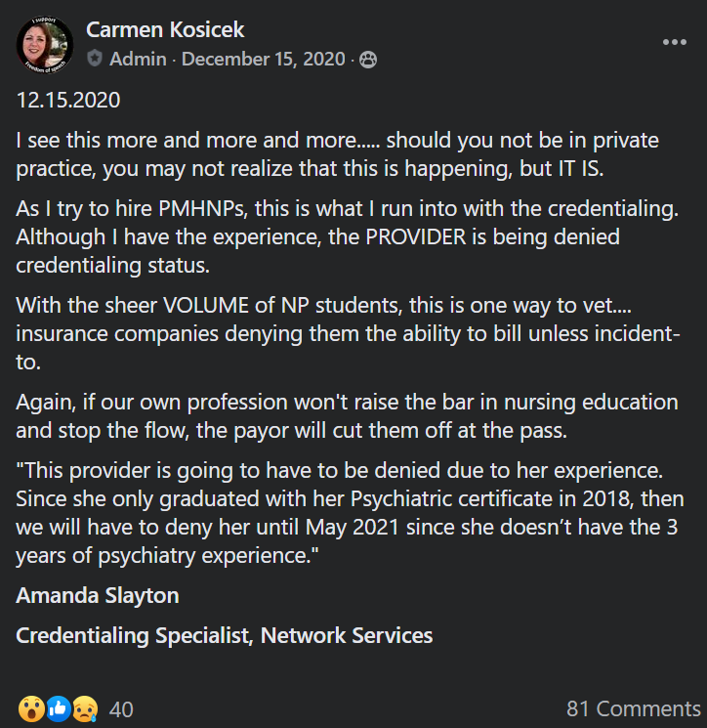This screenshot has width=707, height=728.
Task: Click the Admin shield badge icon
Action: (x=95, y=59)
